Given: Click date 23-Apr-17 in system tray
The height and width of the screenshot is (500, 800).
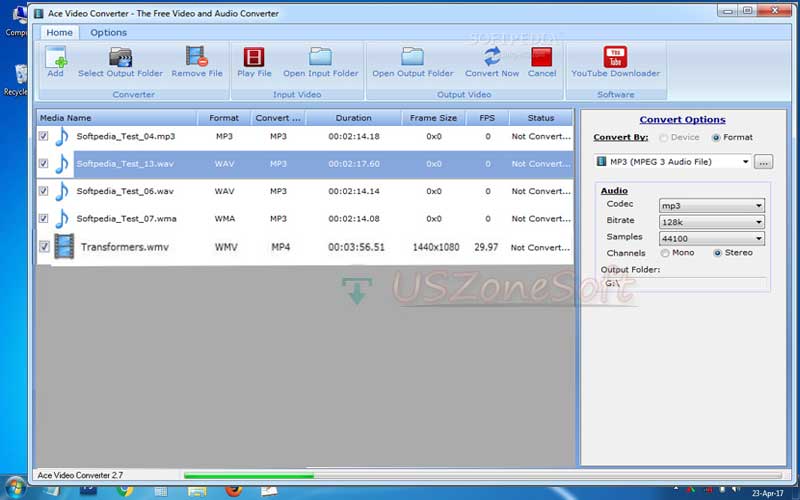Looking at the screenshot, I should 767,493.
